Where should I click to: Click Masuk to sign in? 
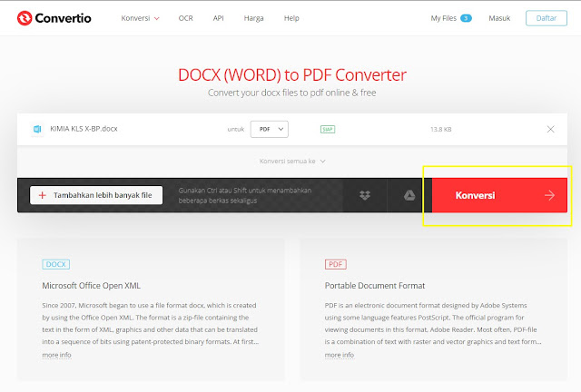(499, 18)
